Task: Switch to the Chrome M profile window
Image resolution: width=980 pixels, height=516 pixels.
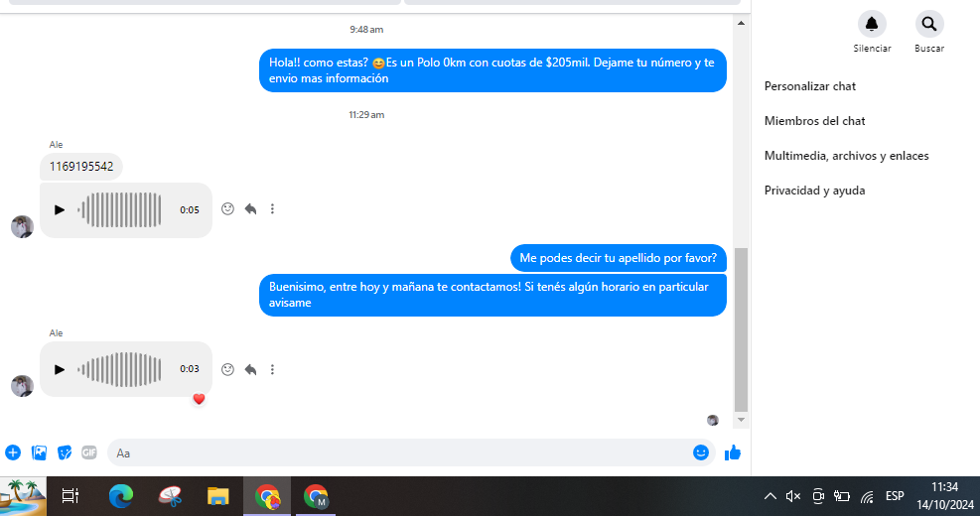Action: 316,496
